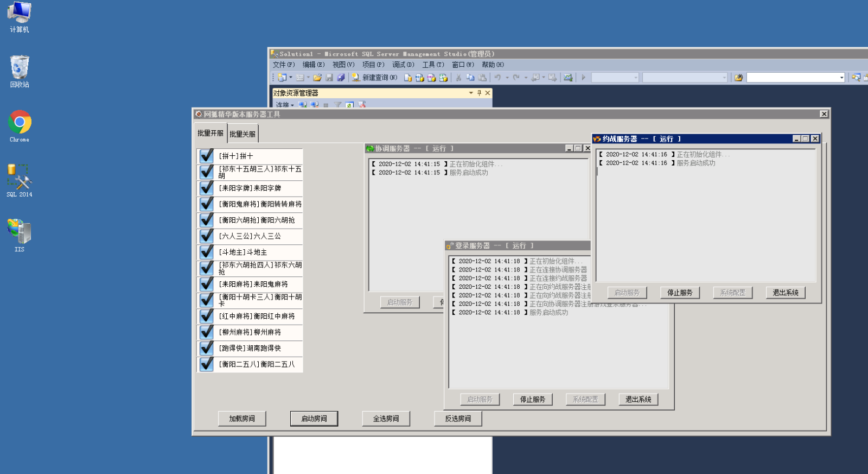
Task: Pin the 对象资源管理器 panel with pushpin icon
Action: (x=479, y=93)
